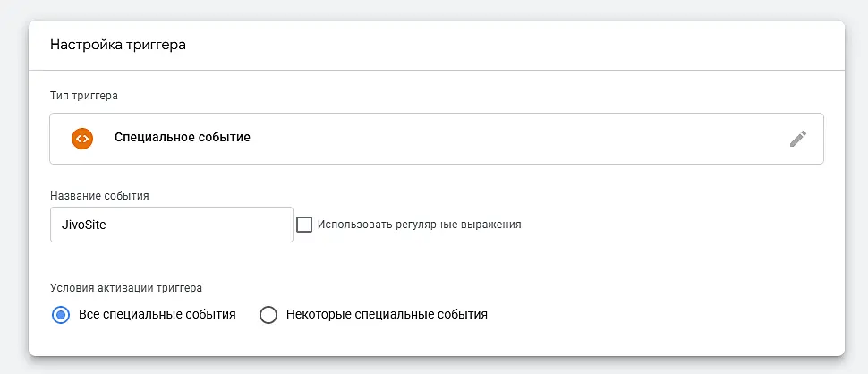868x374 pixels.
Task: Focus the event name field containing JivoSite
Action: coord(172,225)
